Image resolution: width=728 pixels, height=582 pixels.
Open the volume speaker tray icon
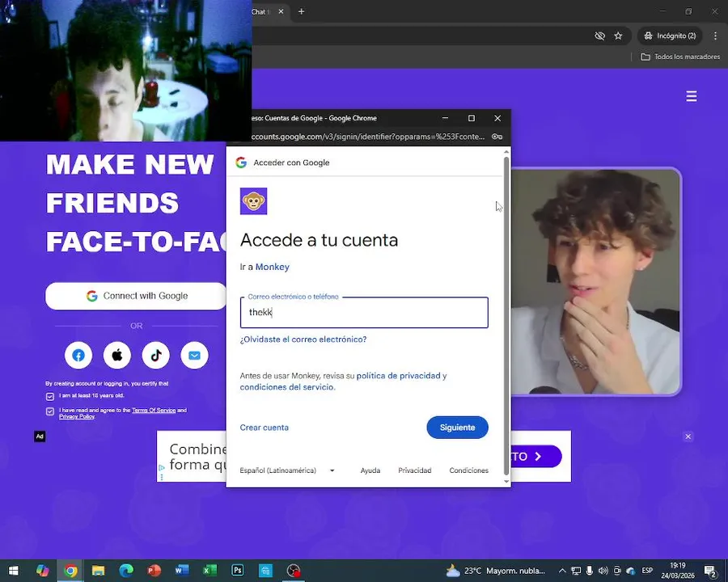[x=603, y=571]
